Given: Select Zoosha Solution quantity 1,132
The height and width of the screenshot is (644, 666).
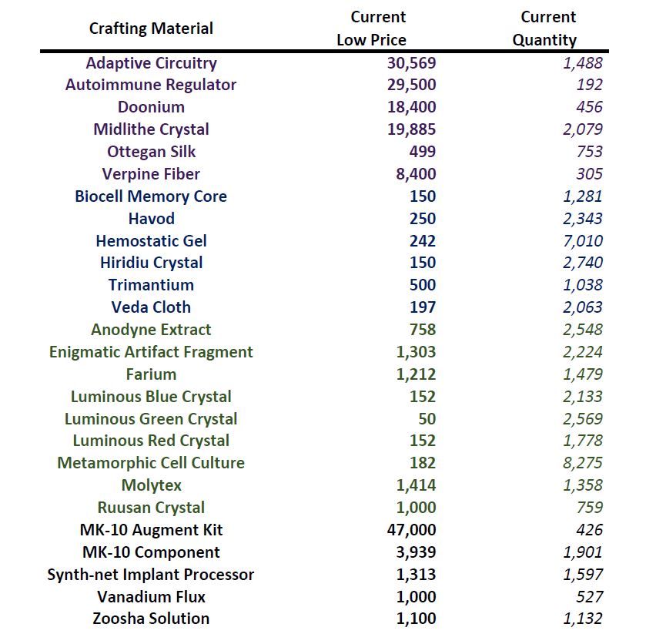Looking at the screenshot, I should pos(583,619).
